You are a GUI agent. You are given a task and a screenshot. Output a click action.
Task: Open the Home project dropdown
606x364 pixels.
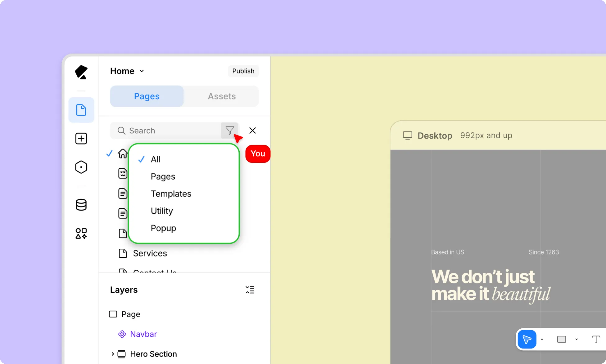coord(127,71)
